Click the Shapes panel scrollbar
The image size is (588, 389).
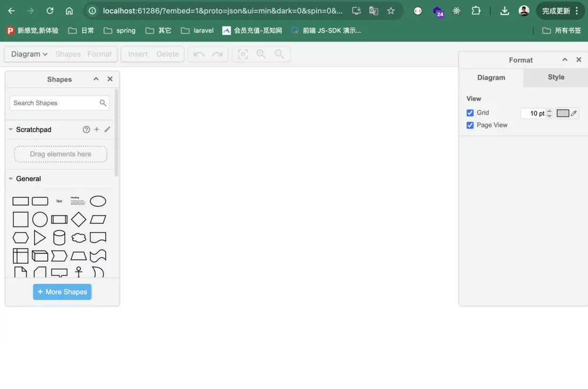pyautogui.click(x=116, y=133)
